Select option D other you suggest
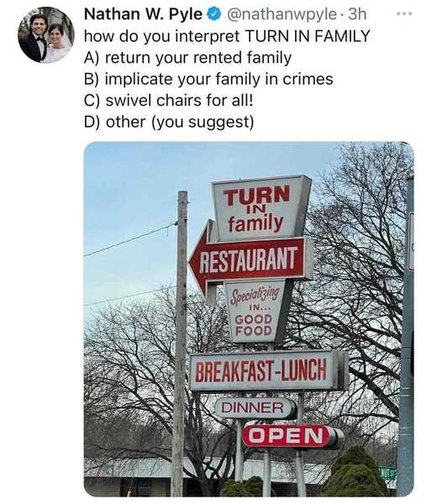 169,123
